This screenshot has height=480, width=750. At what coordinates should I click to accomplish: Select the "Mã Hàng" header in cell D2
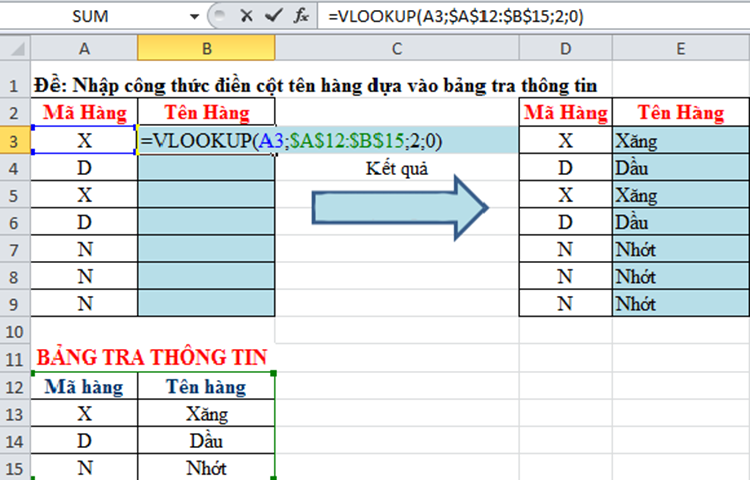pos(565,113)
